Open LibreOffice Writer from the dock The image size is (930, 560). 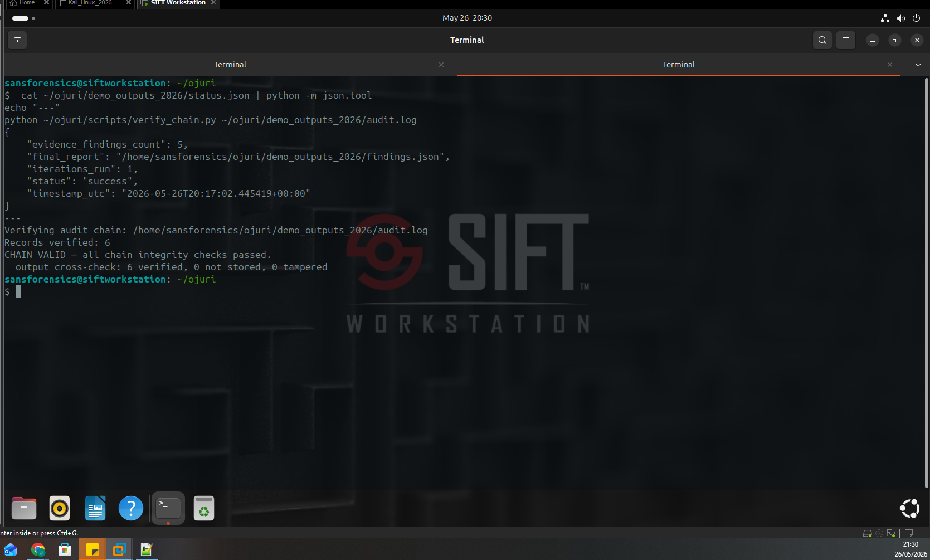click(95, 508)
